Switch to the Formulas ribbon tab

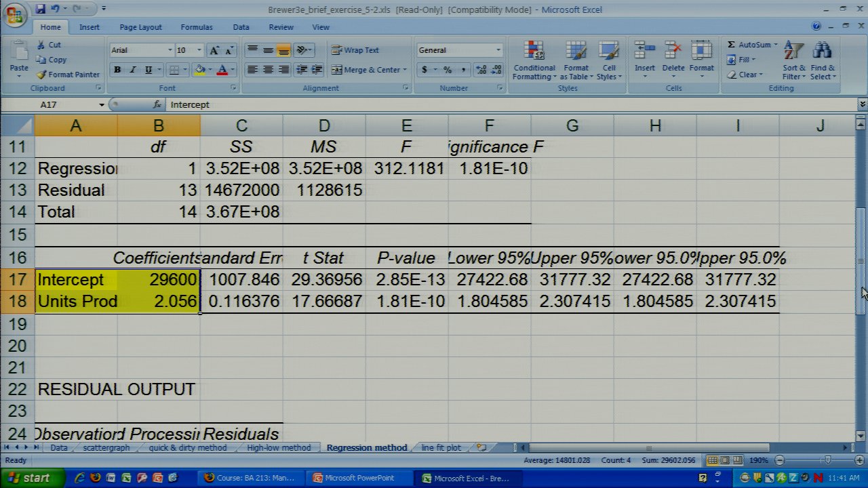point(196,27)
